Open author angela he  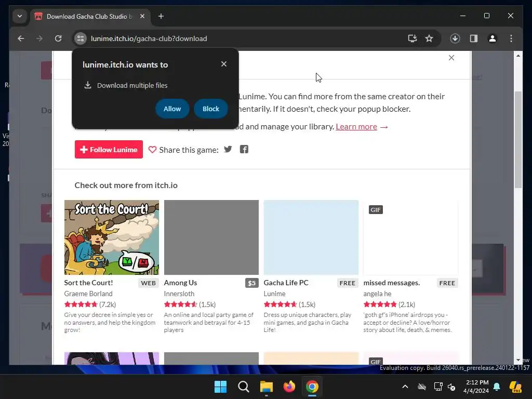point(377,294)
